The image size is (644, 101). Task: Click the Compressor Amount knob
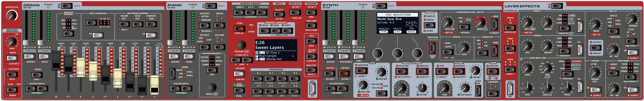595,73
